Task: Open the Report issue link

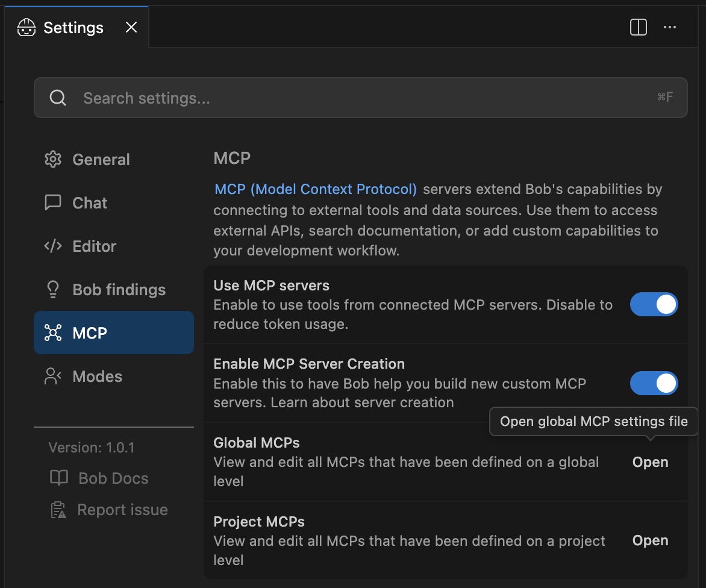Action: click(122, 510)
